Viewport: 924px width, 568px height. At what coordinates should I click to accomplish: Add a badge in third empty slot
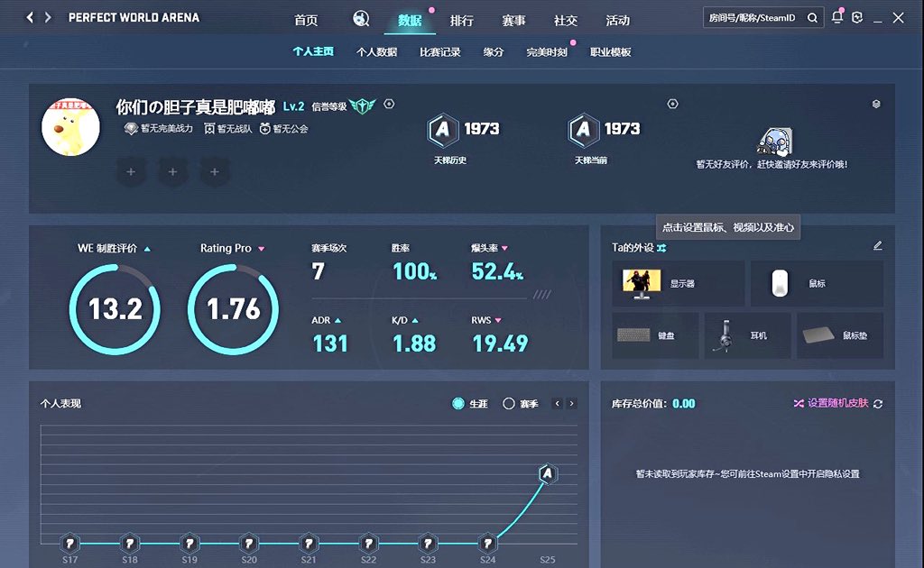coord(215,172)
